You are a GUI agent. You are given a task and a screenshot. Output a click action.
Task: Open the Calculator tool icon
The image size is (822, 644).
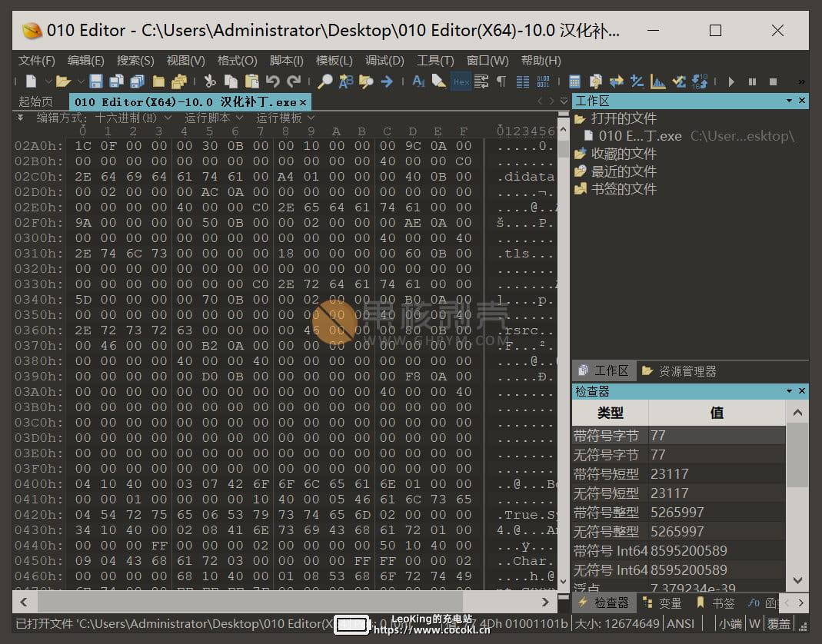[x=574, y=81]
